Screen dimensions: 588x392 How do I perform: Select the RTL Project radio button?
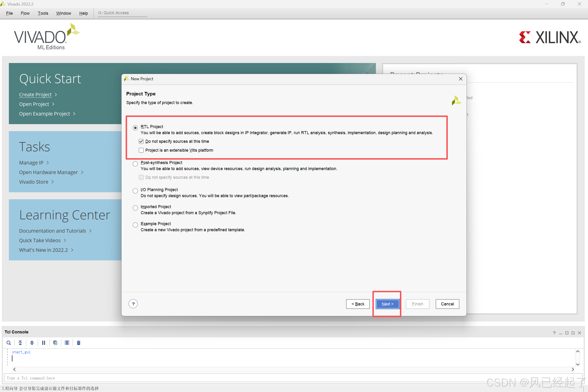(135, 128)
